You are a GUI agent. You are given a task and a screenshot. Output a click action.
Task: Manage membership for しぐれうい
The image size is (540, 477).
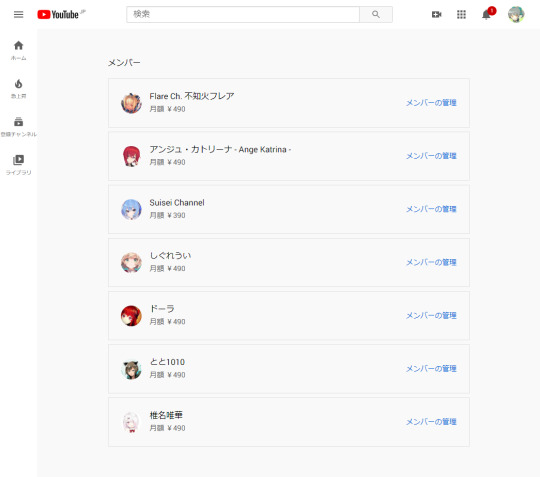click(x=431, y=262)
